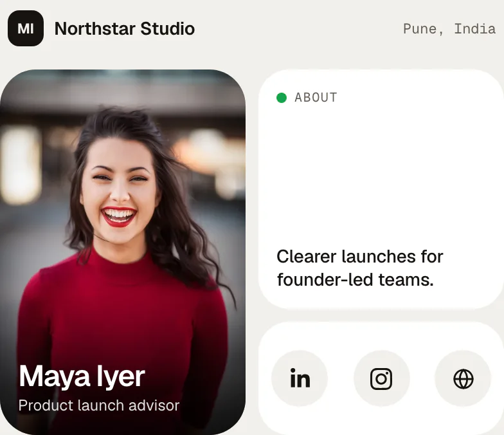Click the Maya Iyer name heading
This screenshot has width=504, height=435.
point(82,377)
